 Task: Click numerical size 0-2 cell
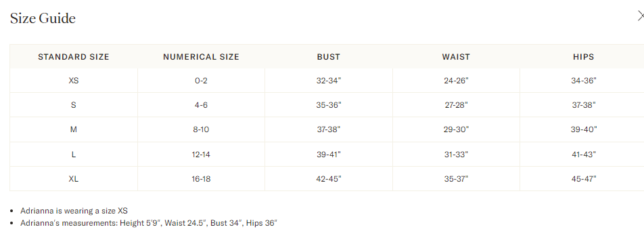[x=201, y=81]
